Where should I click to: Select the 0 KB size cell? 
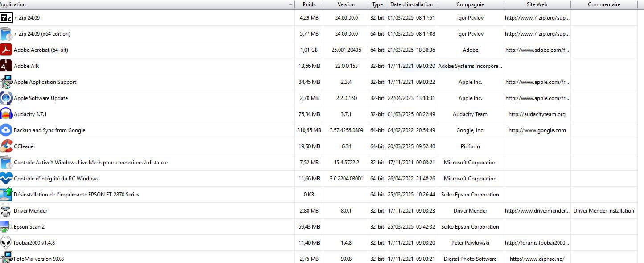[x=309, y=195]
